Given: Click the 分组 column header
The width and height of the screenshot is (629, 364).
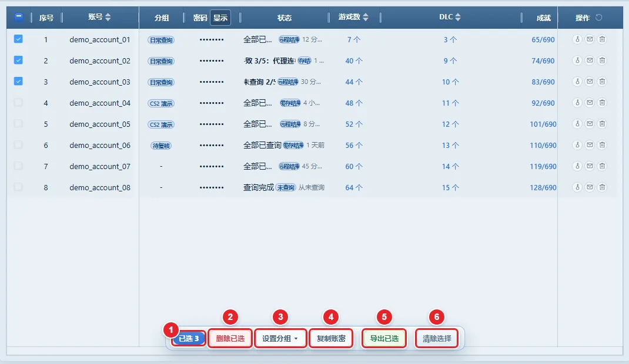Looking at the screenshot, I should click(161, 18).
